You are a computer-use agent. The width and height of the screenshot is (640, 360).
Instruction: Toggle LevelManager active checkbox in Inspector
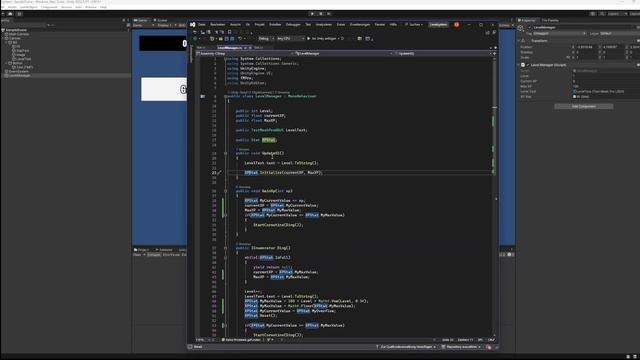click(x=529, y=28)
